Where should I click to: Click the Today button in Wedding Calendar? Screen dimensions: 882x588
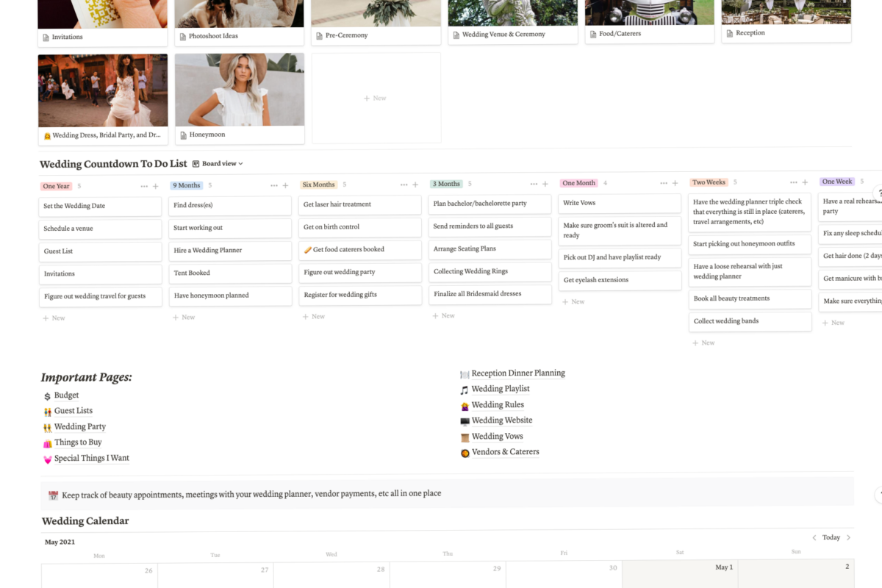coord(831,537)
